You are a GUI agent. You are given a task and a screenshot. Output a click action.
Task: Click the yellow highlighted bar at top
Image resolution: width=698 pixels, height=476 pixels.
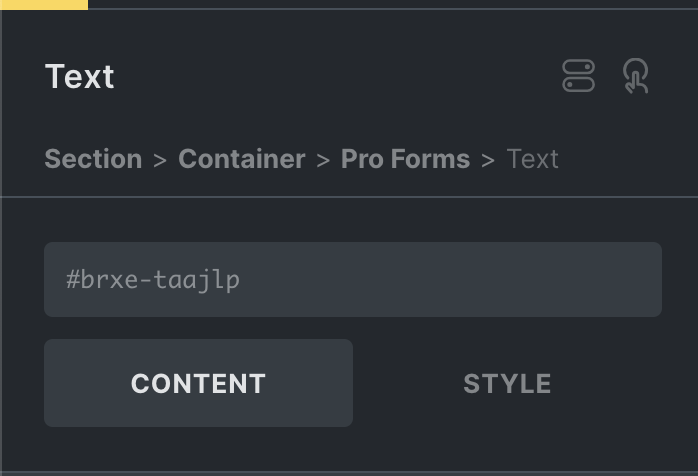pos(44,4)
